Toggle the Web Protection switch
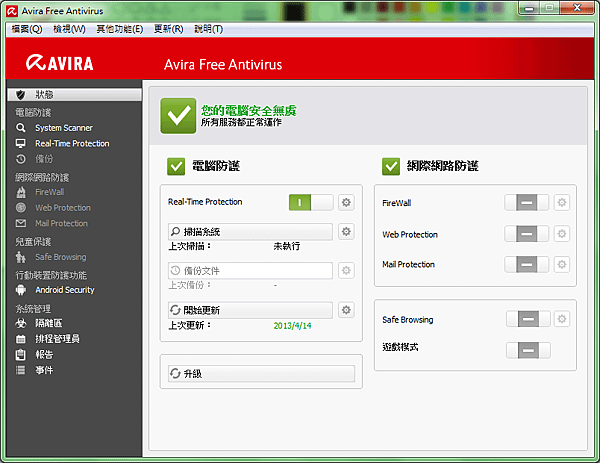Viewport: 600px width, 463px height. tap(526, 234)
